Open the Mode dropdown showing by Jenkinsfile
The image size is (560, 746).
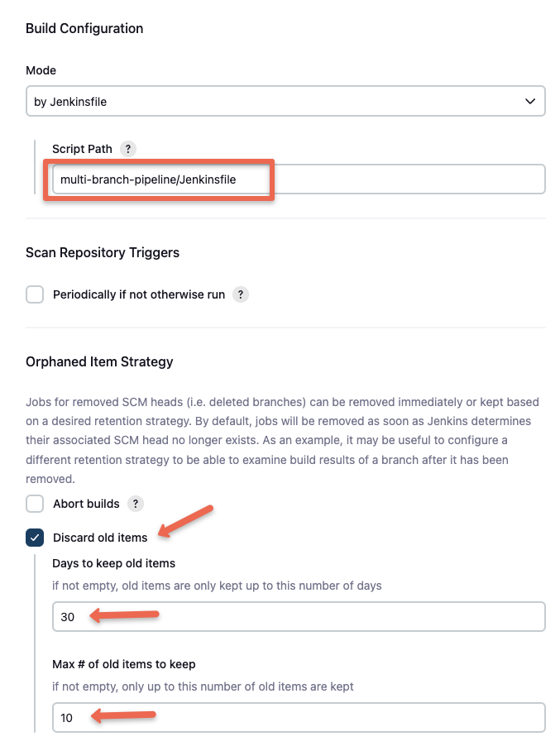[x=285, y=101]
